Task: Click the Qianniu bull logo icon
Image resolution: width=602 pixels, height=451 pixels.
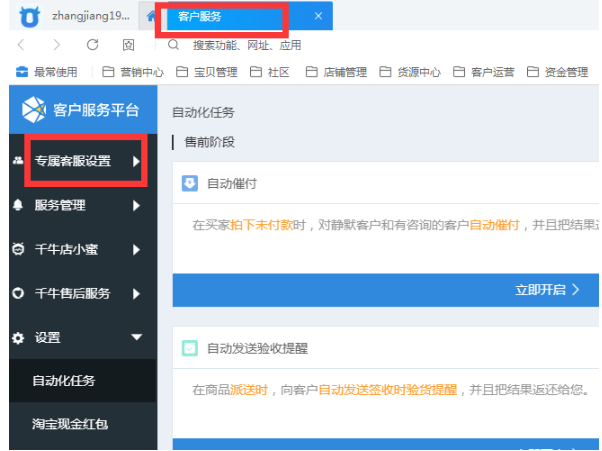Action: tap(30, 17)
